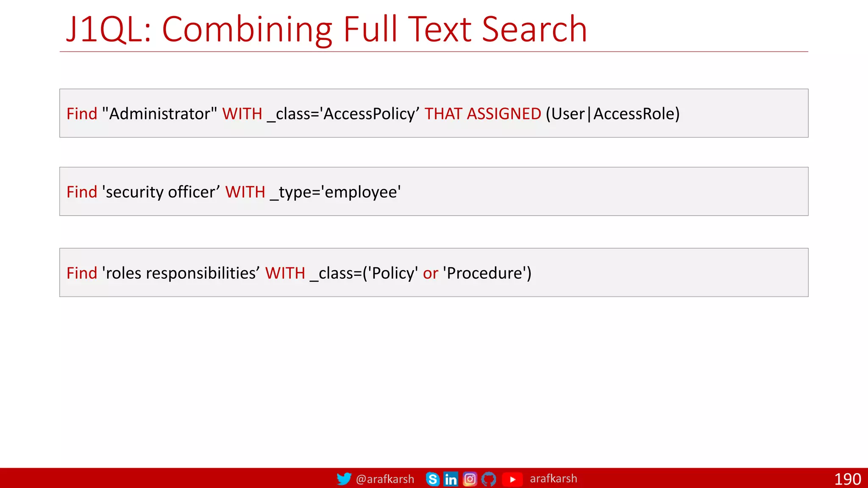Click the '(User|AccessRole)' text
The width and height of the screenshot is (868, 488).
[x=613, y=114]
